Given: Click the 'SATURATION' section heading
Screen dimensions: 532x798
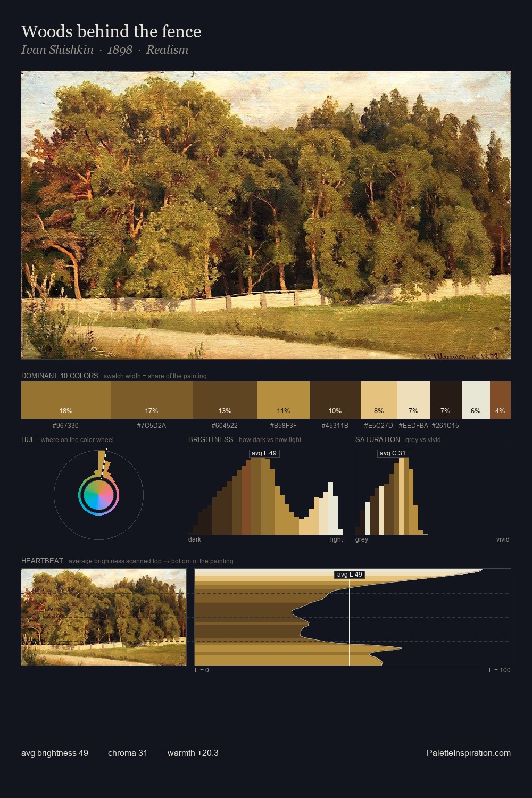Looking at the screenshot, I should (x=378, y=439).
